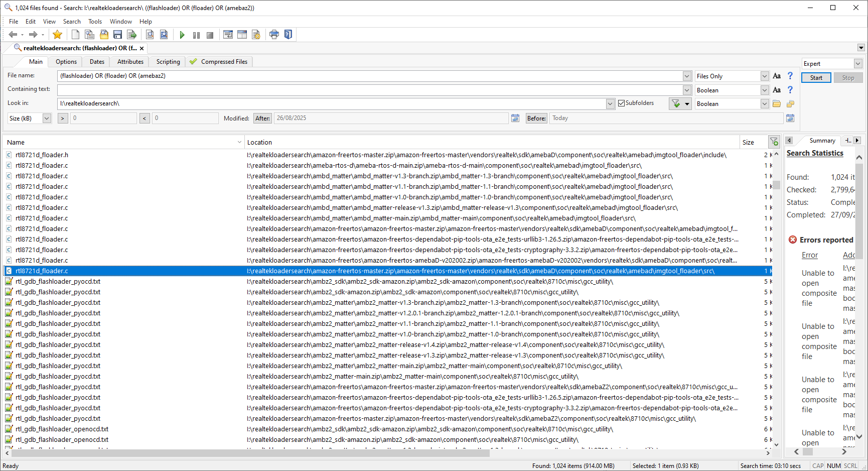Click the Start button
Image resolution: width=868 pixels, height=471 pixels.
[x=816, y=78]
